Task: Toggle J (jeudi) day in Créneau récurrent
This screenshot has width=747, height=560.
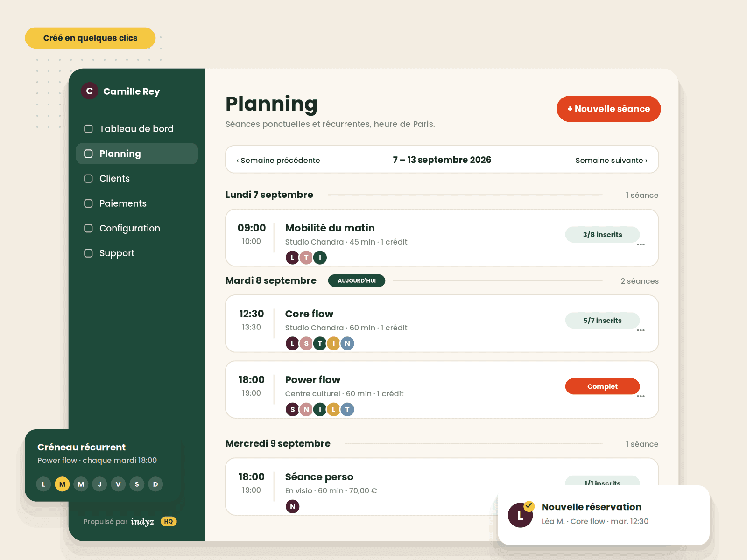Action: pyautogui.click(x=99, y=484)
